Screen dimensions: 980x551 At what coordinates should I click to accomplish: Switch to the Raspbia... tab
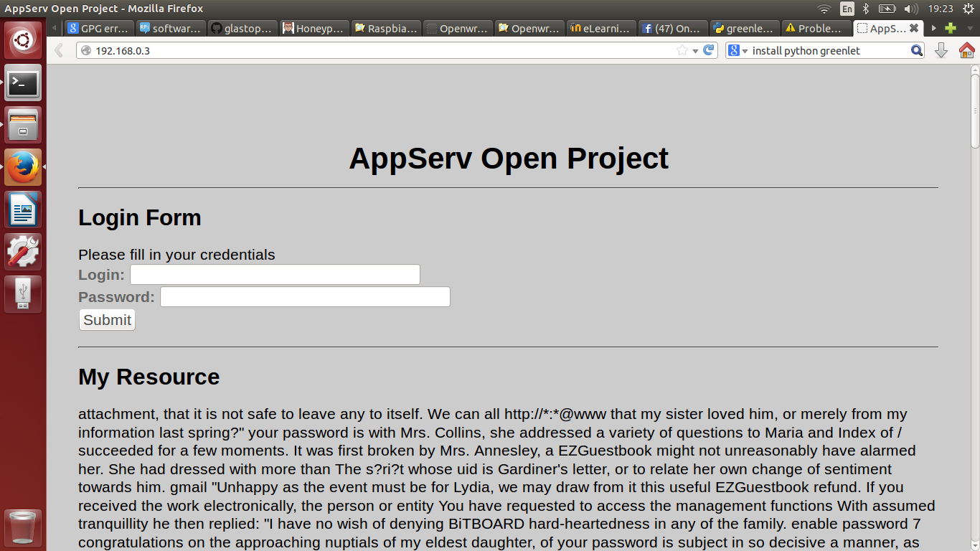[386, 29]
